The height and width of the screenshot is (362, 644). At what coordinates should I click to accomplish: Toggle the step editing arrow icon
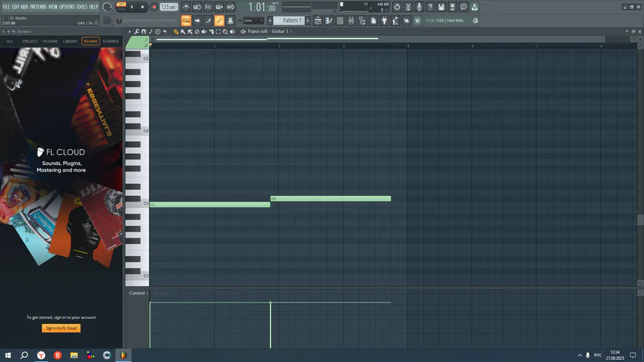[197, 21]
